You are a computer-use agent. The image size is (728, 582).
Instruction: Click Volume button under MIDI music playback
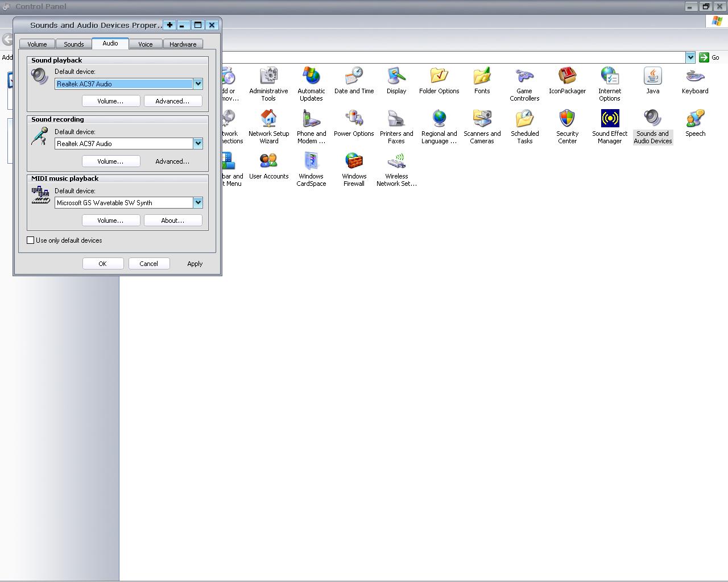click(x=111, y=221)
